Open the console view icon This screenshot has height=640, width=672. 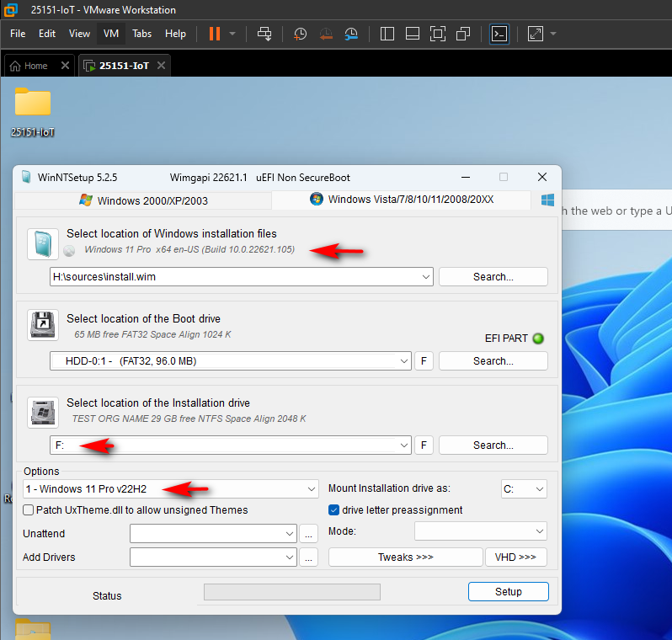tap(499, 34)
